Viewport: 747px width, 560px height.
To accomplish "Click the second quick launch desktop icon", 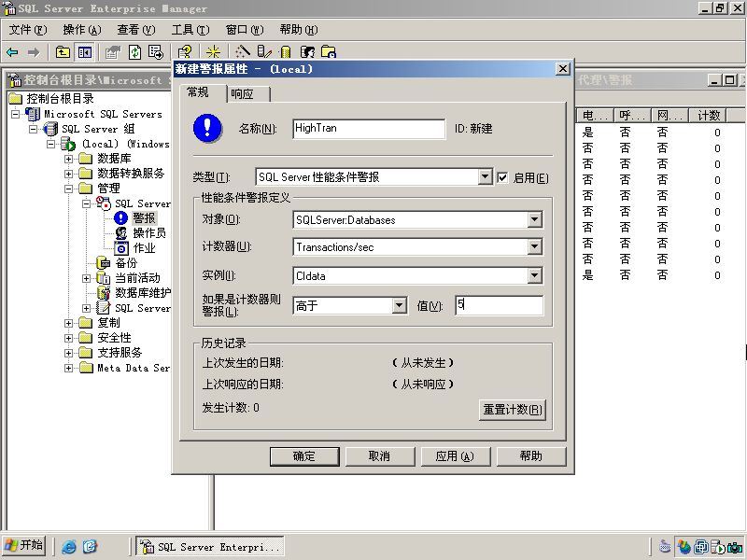I will click(90, 547).
